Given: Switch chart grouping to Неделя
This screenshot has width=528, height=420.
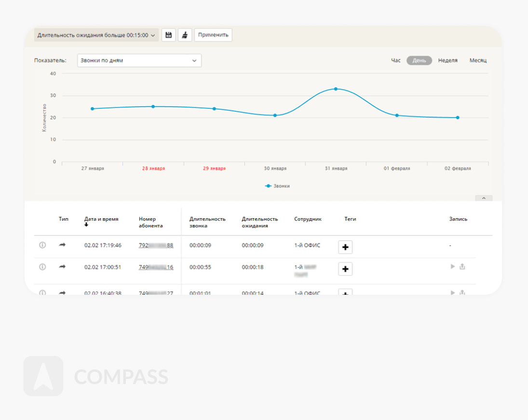Looking at the screenshot, I should [x=447, y=61].
